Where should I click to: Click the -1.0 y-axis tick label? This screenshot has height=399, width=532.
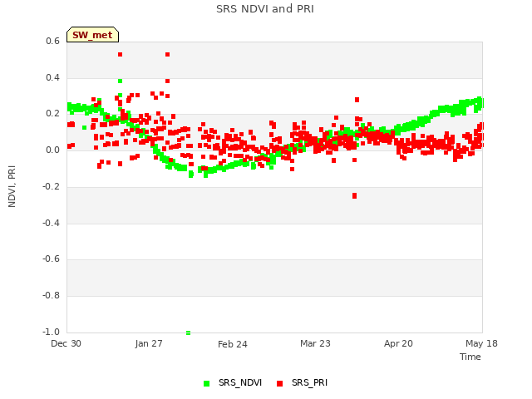[51, 332]
